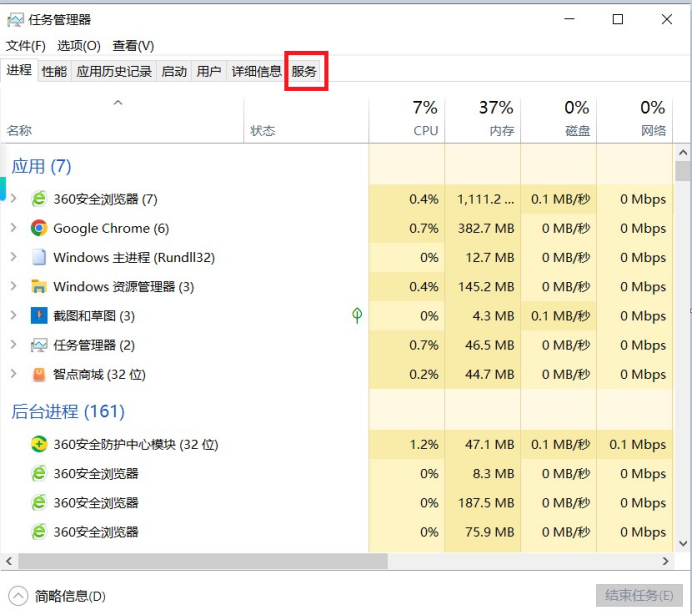Select the 应用 (7) group heading
692x615 pixels.
click(x=41, y=166)
